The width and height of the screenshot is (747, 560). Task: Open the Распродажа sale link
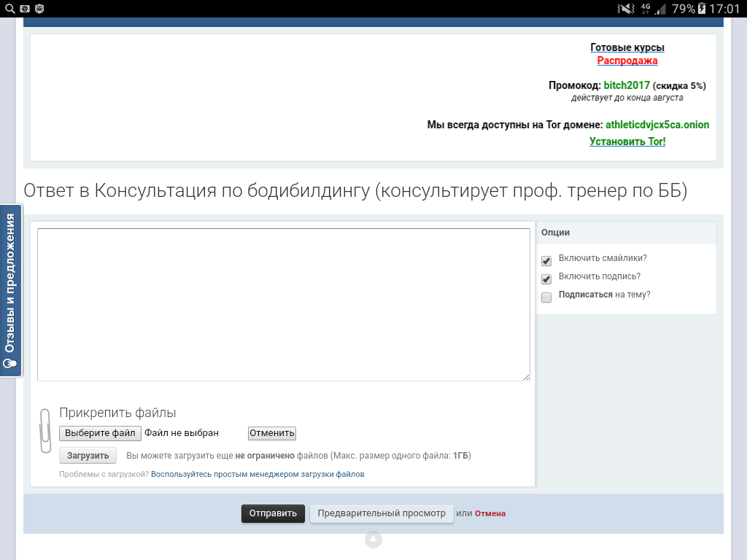[x=627, y=61]
